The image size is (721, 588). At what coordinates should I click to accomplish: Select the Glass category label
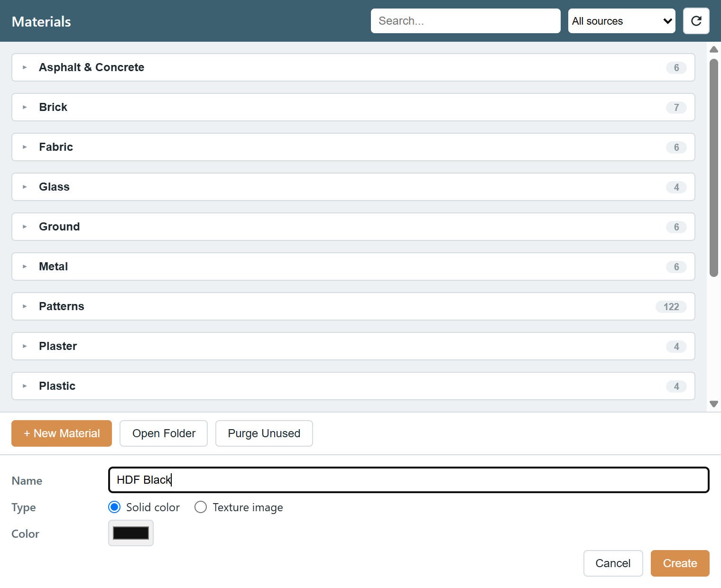pyautogui.click(x=54, y=187)
